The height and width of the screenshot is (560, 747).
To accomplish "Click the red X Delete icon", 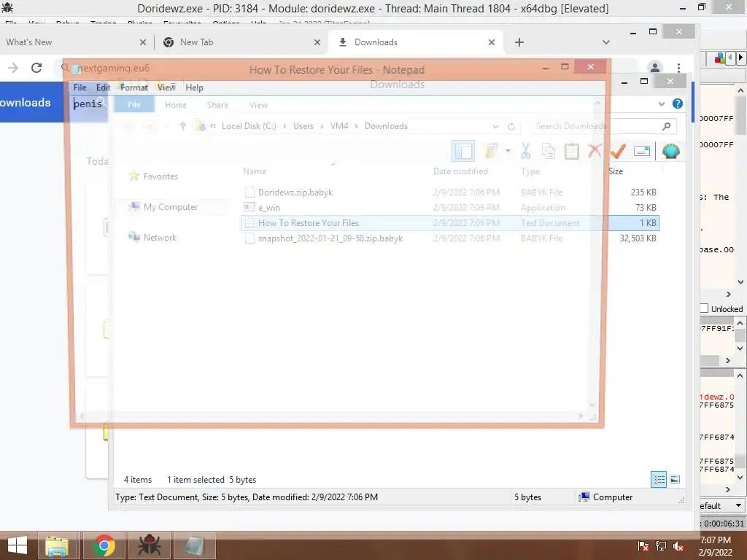I will [595, 151].
